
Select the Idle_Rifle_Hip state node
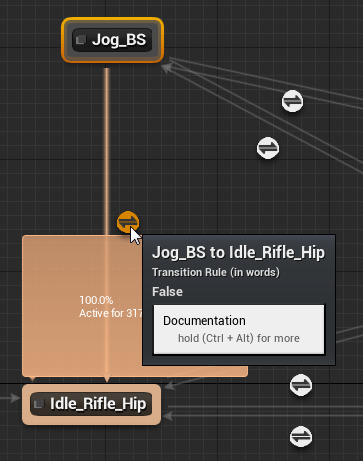click(91, 404)
